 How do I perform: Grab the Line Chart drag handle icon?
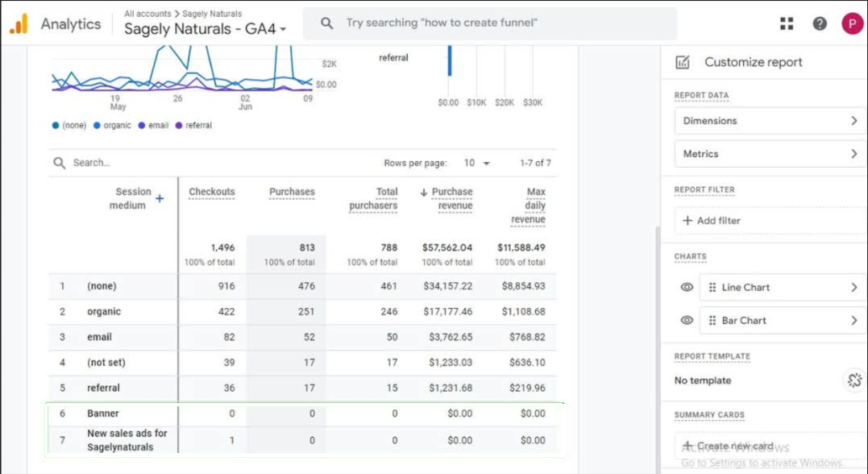[712, 288]
